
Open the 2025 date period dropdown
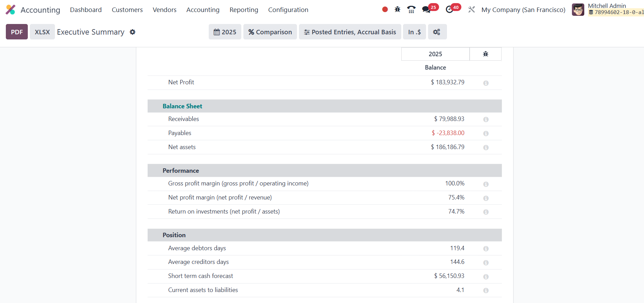pos(225,32)
